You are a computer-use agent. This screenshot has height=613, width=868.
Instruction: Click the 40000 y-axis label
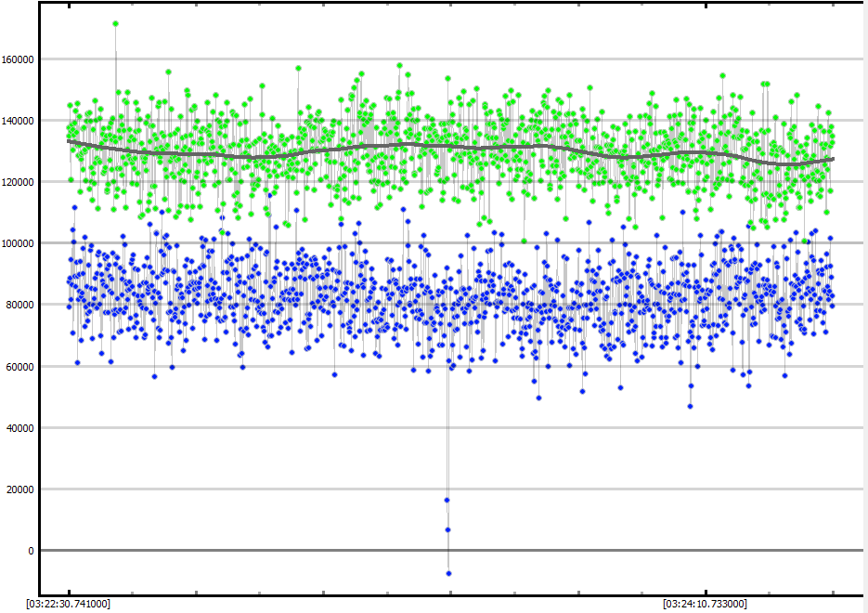click(x=19, y=428)
